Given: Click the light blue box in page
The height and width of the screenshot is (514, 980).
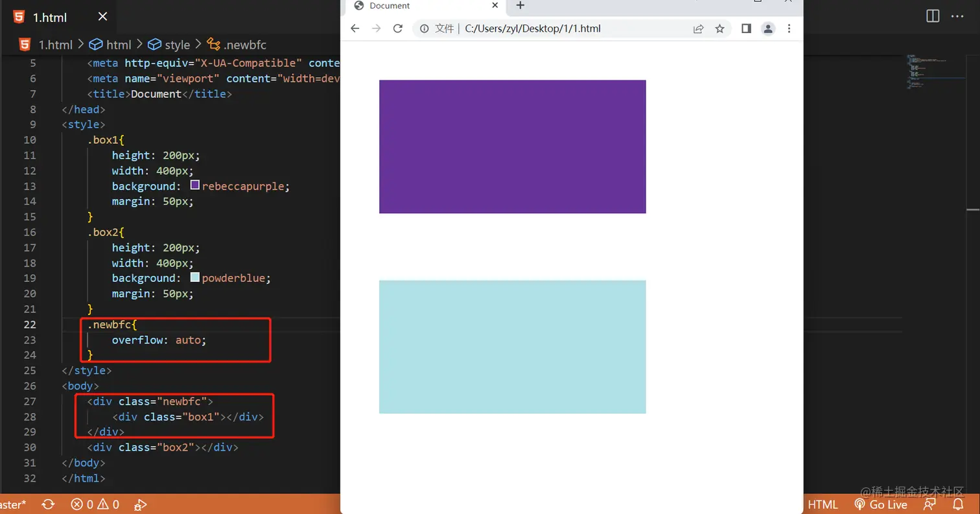Looking at the screenshot, I should tap(512, 347).
